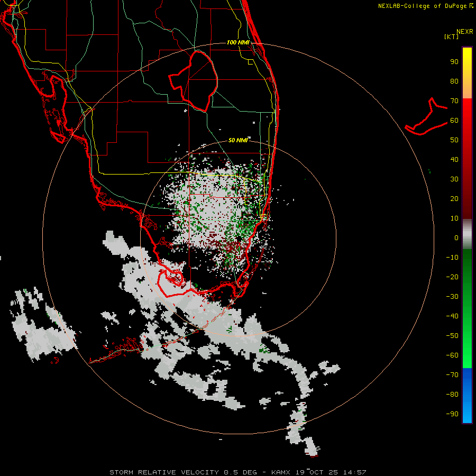Click the Lake Okeechobee outline on map
Screen dimensions: 476x476
coord(194,81)
